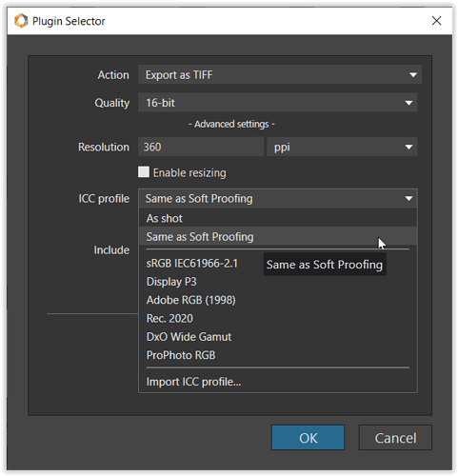
Task: Open the Action dropdown arrow
Action: (413, 75)
